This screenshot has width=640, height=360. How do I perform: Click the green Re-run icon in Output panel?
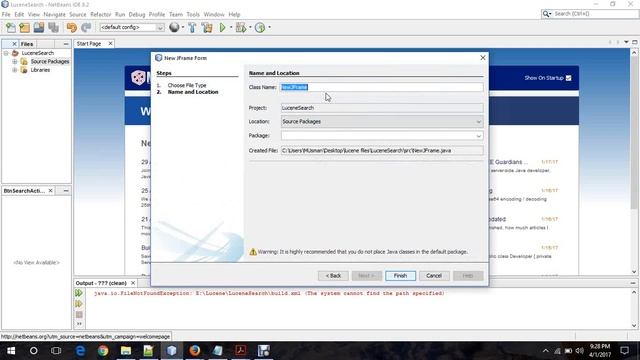tap(79, 293)
